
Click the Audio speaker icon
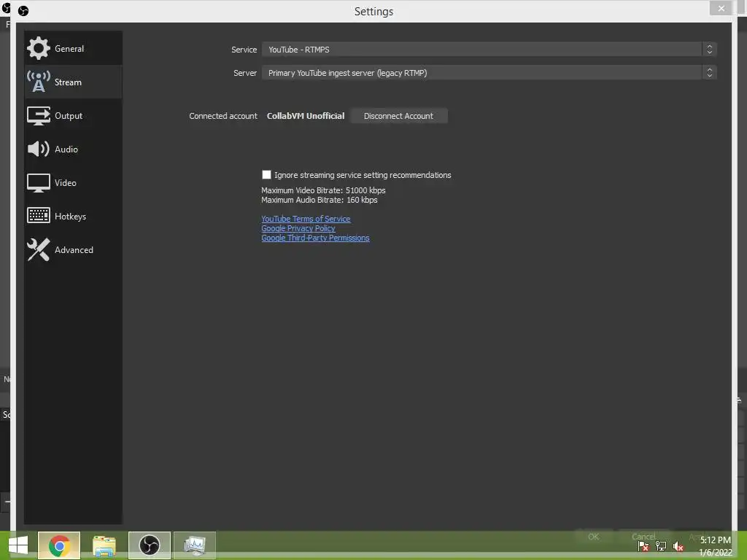click(38, 149)
